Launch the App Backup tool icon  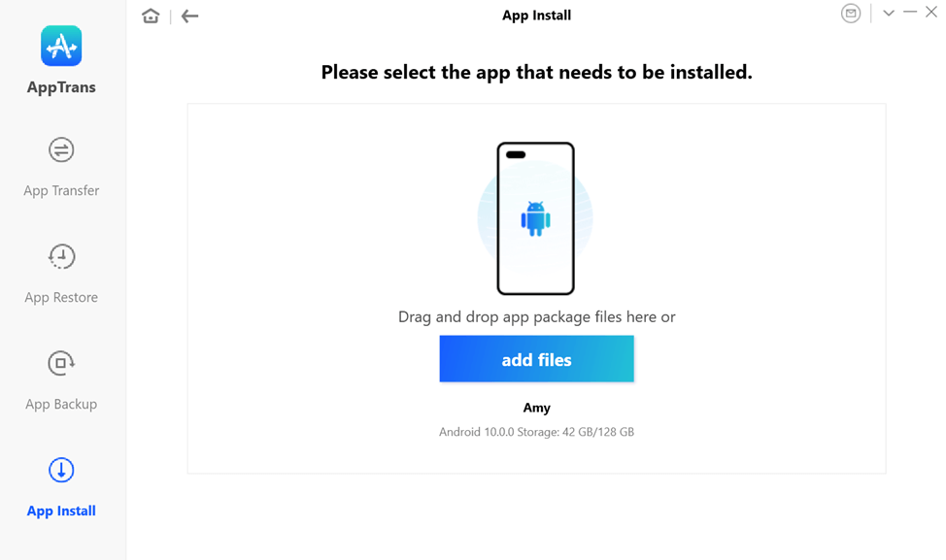tap(61, 363)
